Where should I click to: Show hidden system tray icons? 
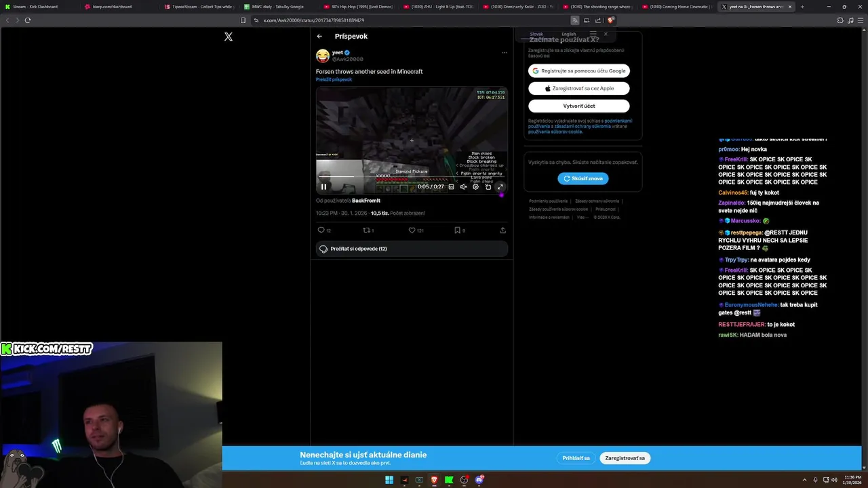(805, 481)
